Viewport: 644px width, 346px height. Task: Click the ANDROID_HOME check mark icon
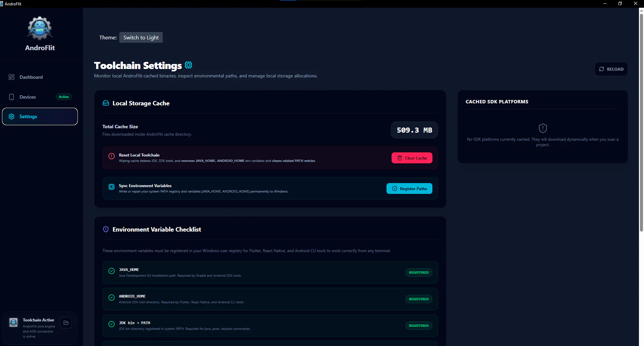point(112,298)
